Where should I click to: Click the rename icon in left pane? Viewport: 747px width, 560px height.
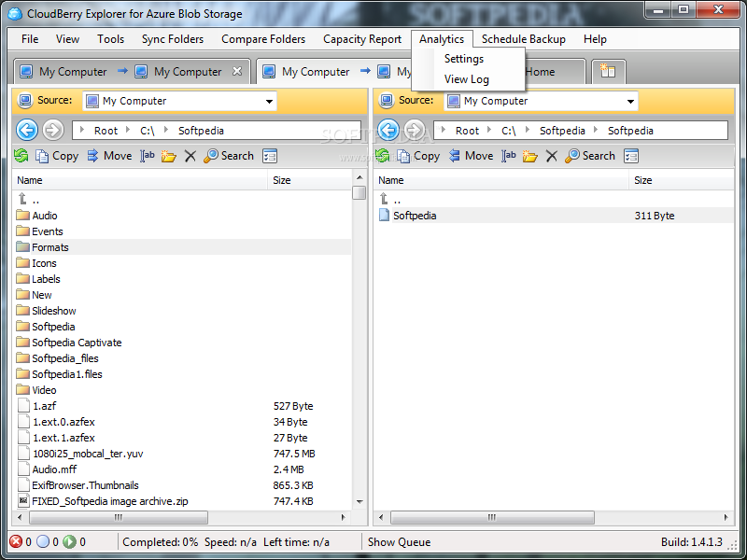[148, 156]
